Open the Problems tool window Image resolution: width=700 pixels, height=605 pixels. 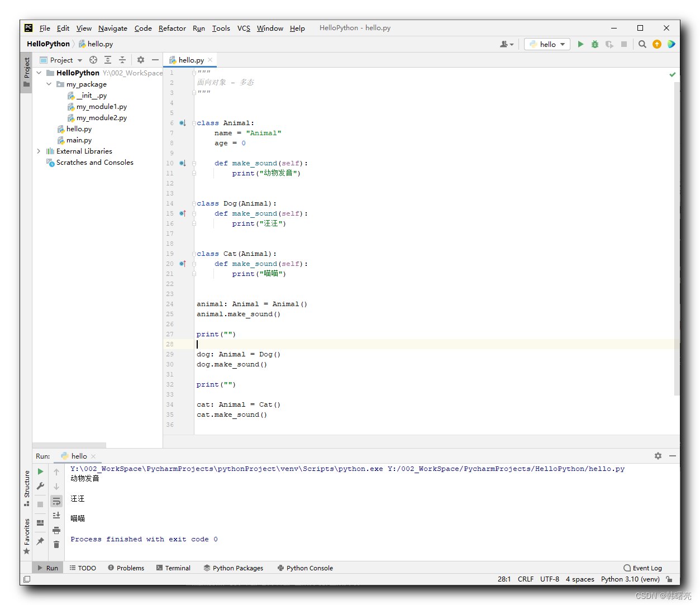(x=126, y=568)
